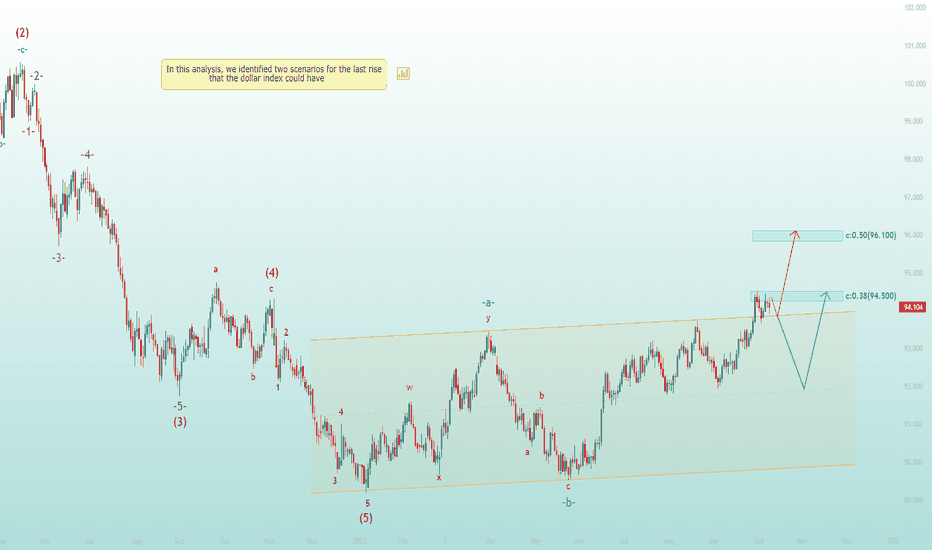Select the -a- wave label
Screen dimensions: 932x550
click(488, 303)
